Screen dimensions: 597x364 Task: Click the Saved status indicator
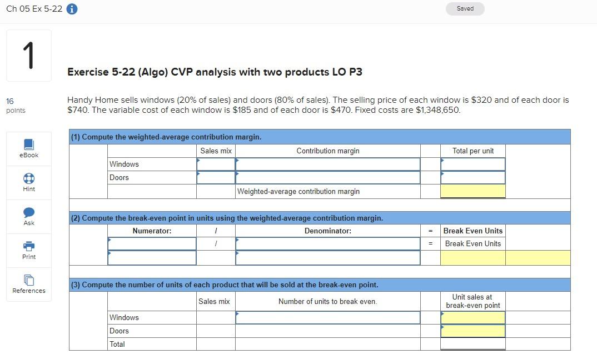(x=465, y=8)
